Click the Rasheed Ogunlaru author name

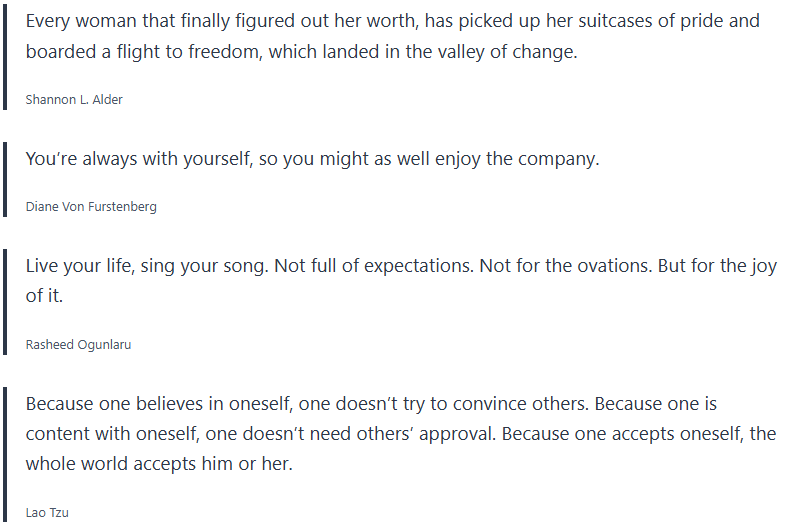point(78,345)
